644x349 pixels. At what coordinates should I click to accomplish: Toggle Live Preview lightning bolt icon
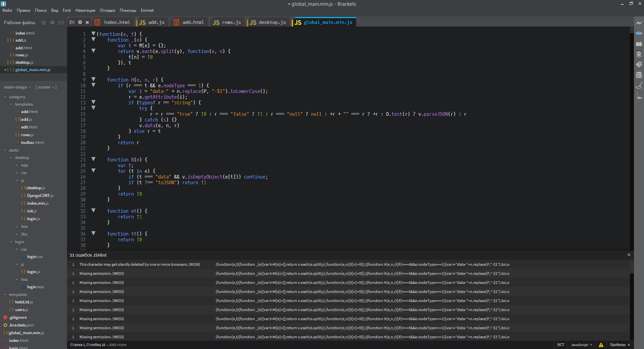[x=639, y=23]
